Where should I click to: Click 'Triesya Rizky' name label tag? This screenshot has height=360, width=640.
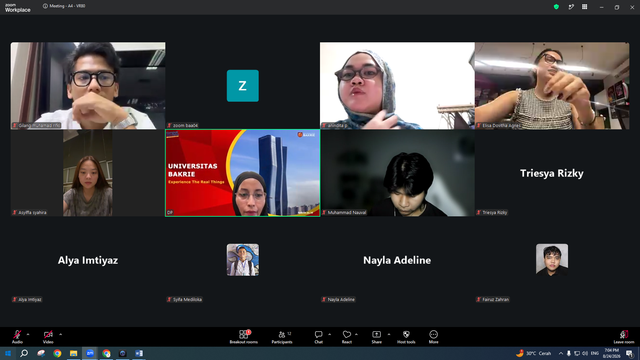[x=492, y=213]
